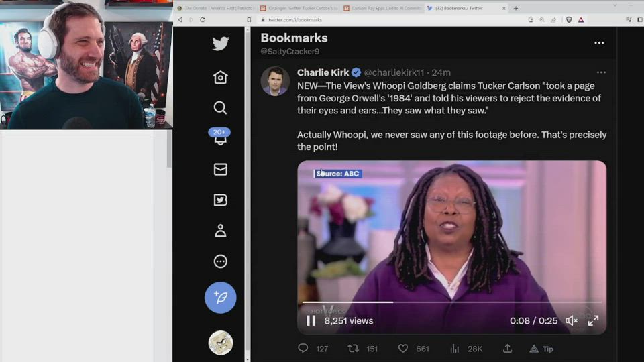Viewport: 644px width, 362px height.
Task: Open the More circle menu in sidebar
Action: (220, 261)
